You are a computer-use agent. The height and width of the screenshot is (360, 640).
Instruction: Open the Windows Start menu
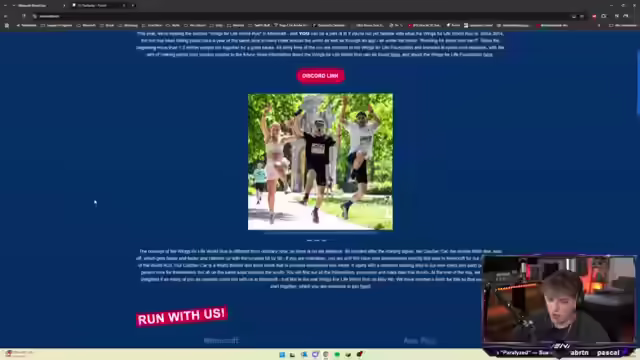point(282,355)
